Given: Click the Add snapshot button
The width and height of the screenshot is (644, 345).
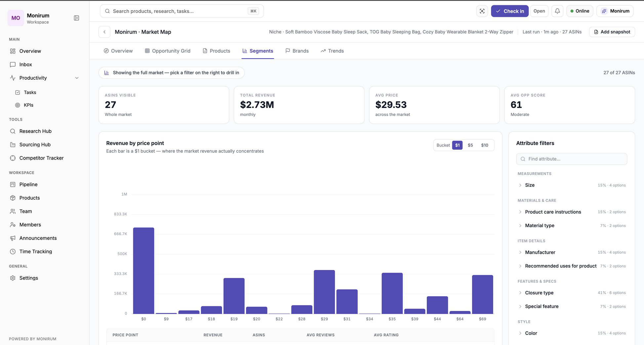Looking at the screenshot, I should [612, 32].
